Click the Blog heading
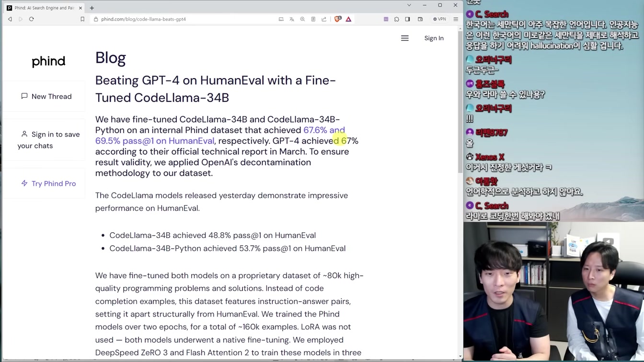644x362 pixels. 110,58
